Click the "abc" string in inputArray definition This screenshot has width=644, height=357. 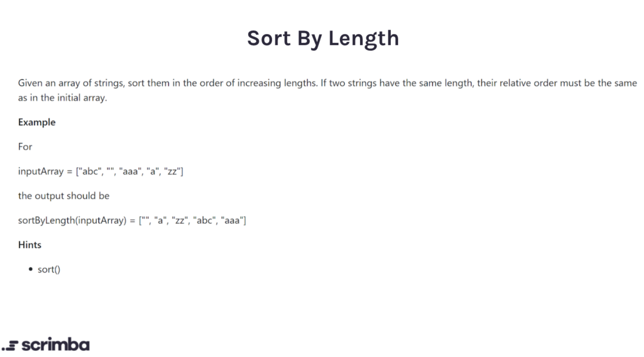tap(90, 171)
